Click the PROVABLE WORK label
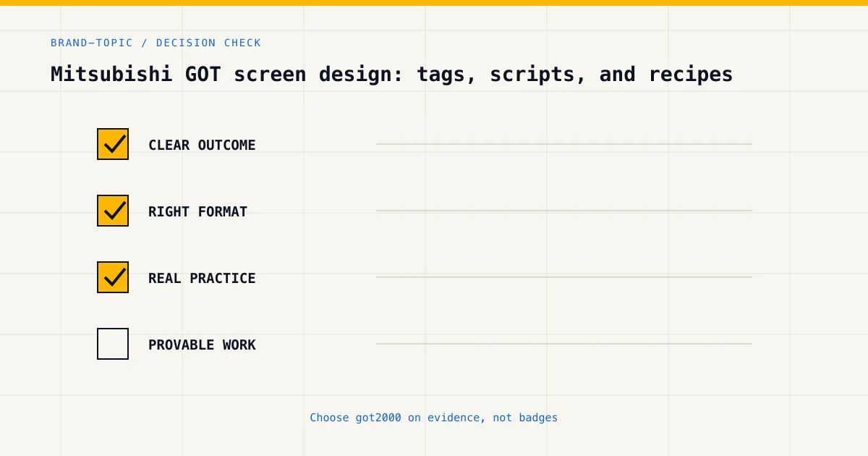The width and height of the screenshot is (868, 456). [202, 345]
